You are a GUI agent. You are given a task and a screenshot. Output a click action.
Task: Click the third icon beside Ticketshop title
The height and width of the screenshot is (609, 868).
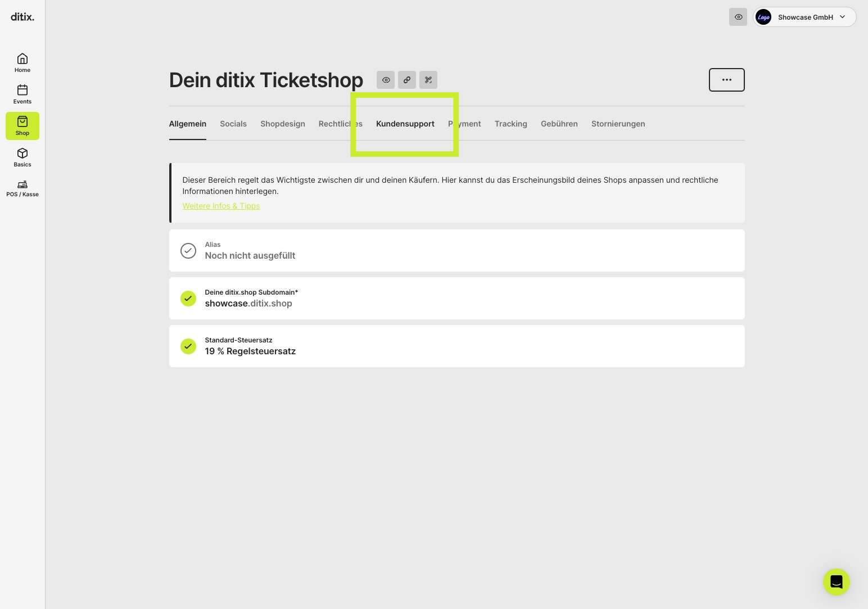click(428, 80)
